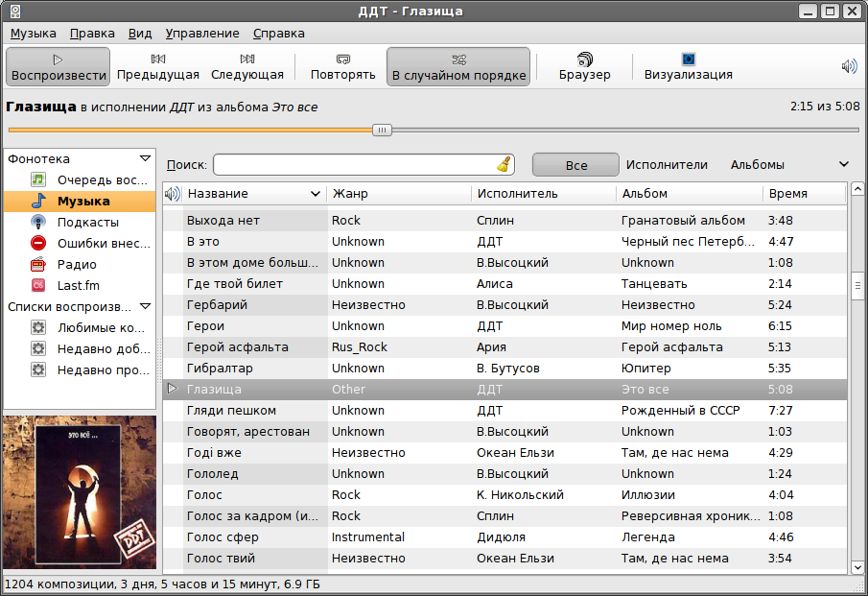
Task: Click the Все filter button
Action: point(575,165)
